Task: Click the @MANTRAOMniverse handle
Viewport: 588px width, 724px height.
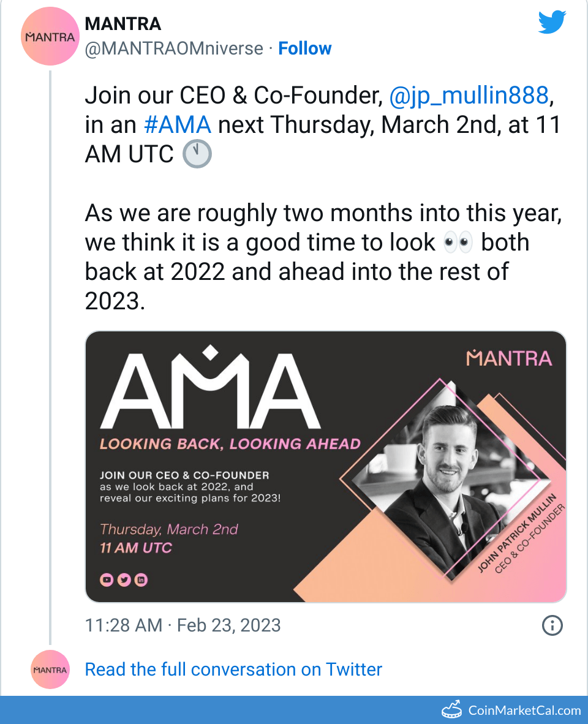Action: [174, 48]
